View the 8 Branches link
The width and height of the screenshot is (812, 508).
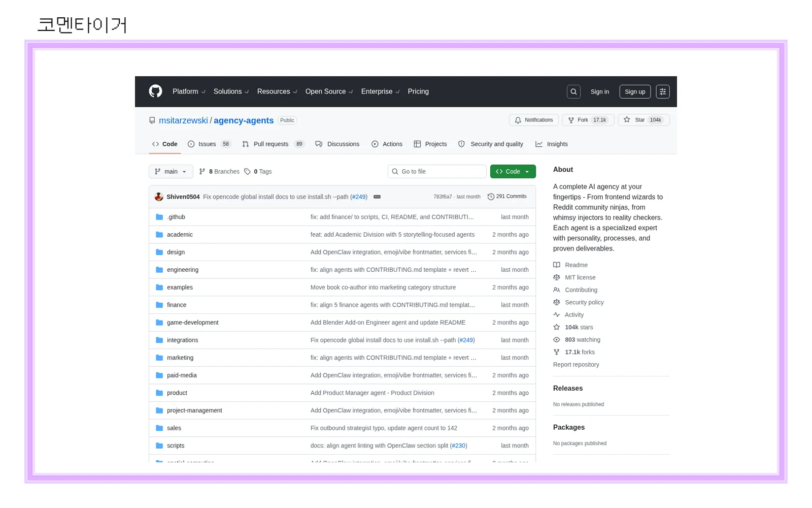click(x=219, y=172)
